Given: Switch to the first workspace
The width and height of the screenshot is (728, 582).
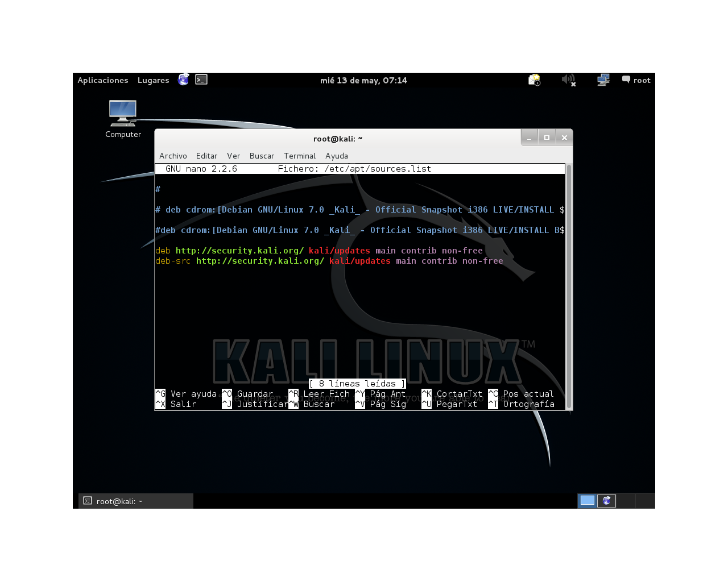Looking at the screenshot, I should pos(587,501).
